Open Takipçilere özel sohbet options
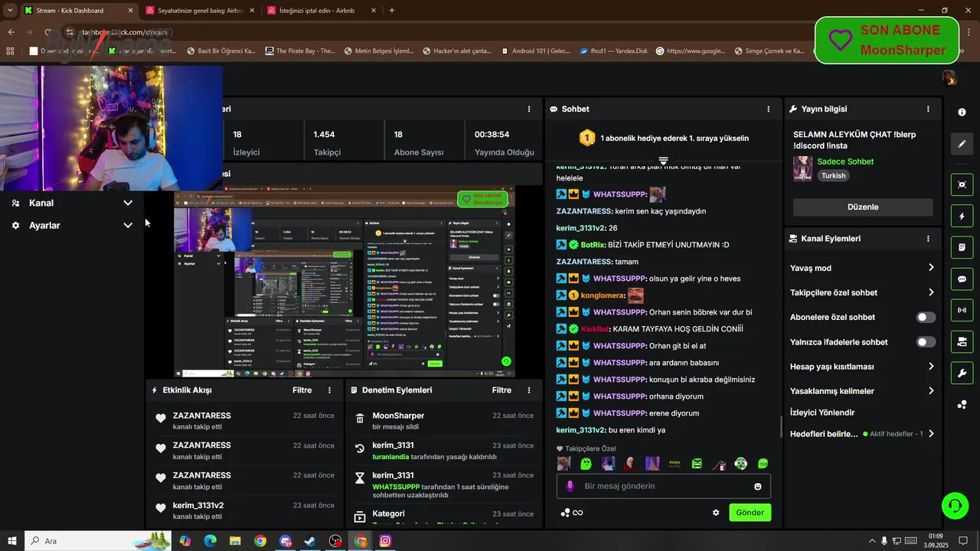 click(x=862, y=292)
